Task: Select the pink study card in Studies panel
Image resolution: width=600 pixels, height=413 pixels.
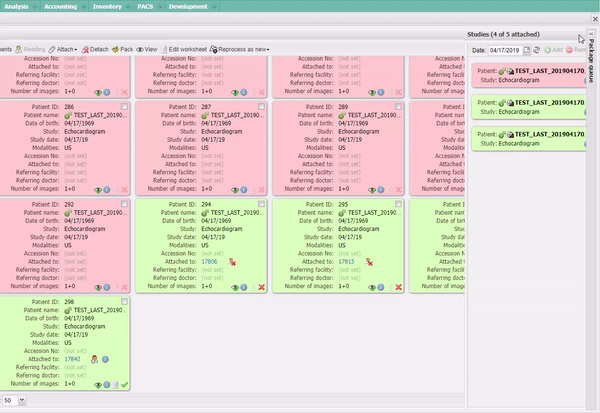Action: pos(529,75)
